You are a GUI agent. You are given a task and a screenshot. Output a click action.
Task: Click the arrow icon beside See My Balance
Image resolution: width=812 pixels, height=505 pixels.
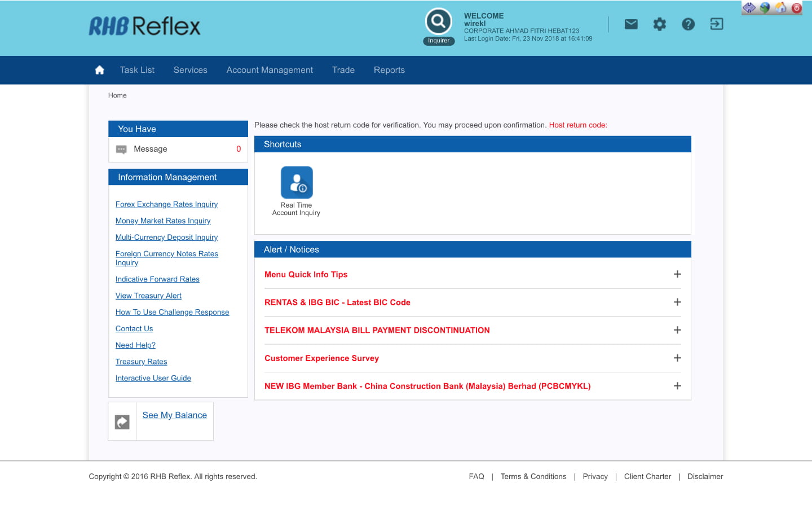coord(122,421)
